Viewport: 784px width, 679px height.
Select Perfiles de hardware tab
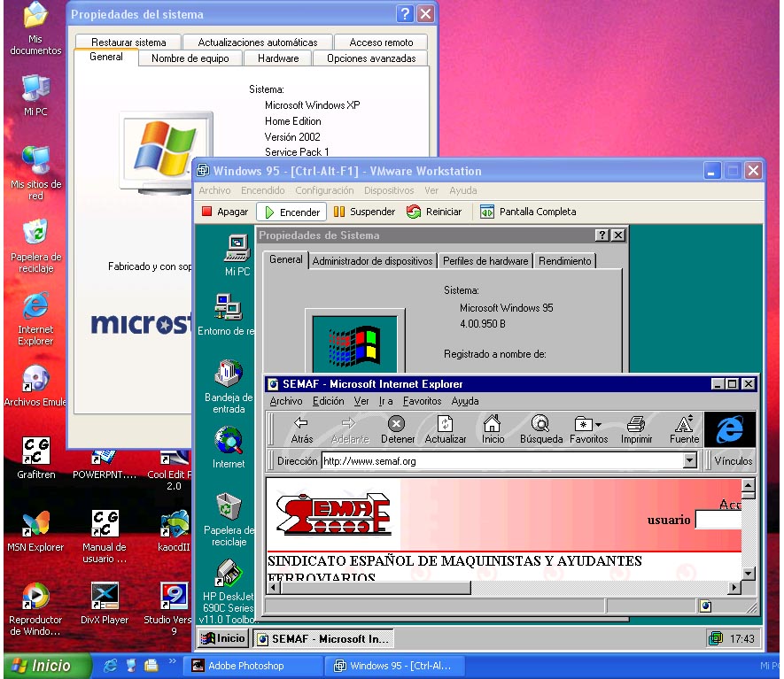(485, 261)
